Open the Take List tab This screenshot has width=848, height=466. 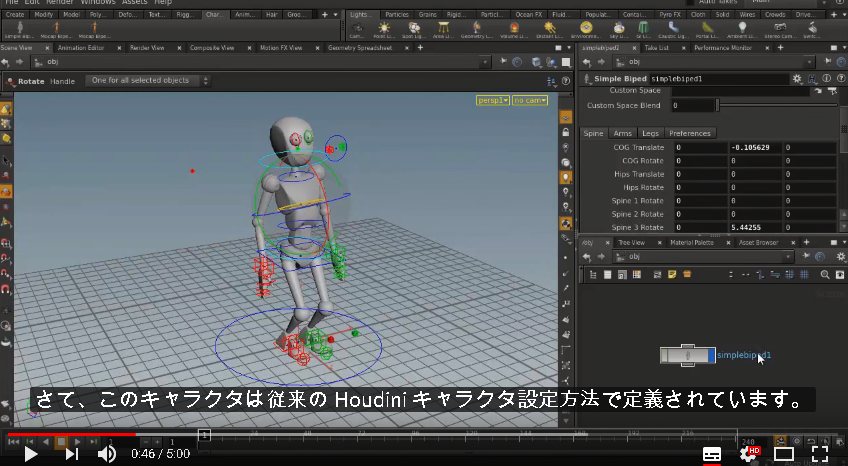(657, 48)
